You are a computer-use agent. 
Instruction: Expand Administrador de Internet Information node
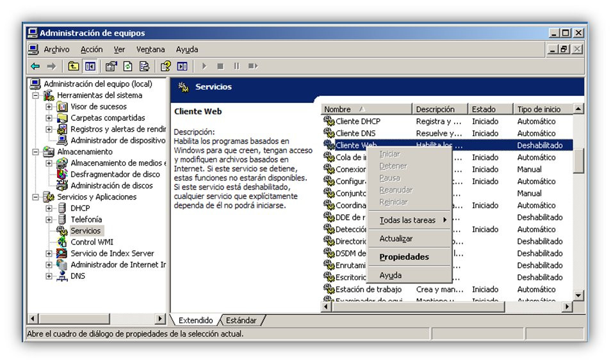pos(49,264)
